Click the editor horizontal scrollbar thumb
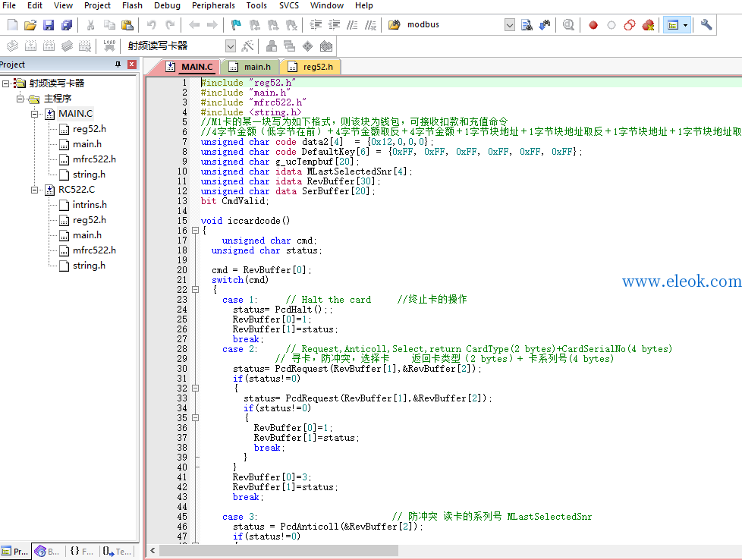Screen dimensions: 742x560 278,551
